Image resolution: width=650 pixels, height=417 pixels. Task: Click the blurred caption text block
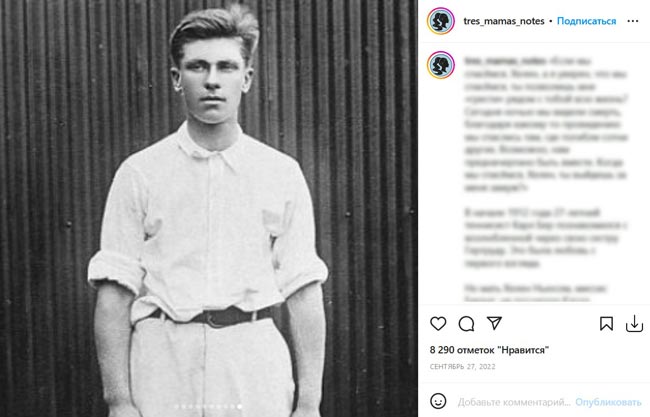point(546,178)
